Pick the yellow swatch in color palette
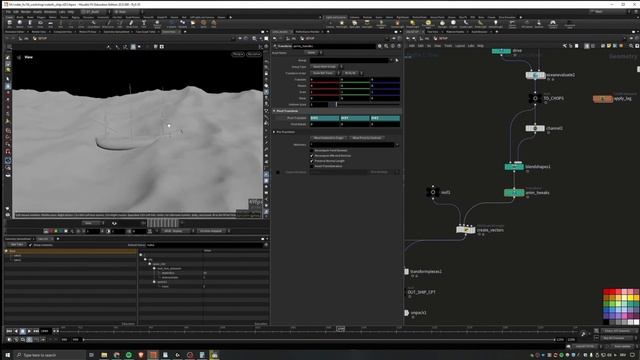 [x=631, y=298]
